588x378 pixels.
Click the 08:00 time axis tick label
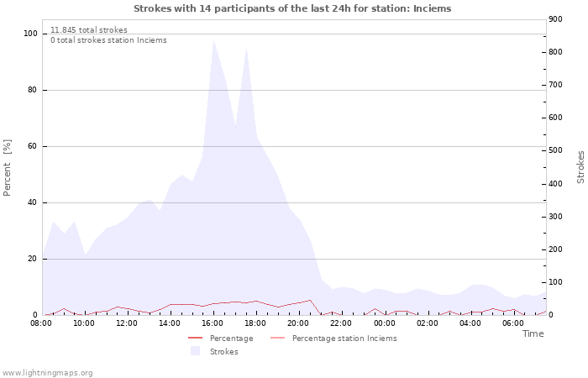(x=40, y=323)
